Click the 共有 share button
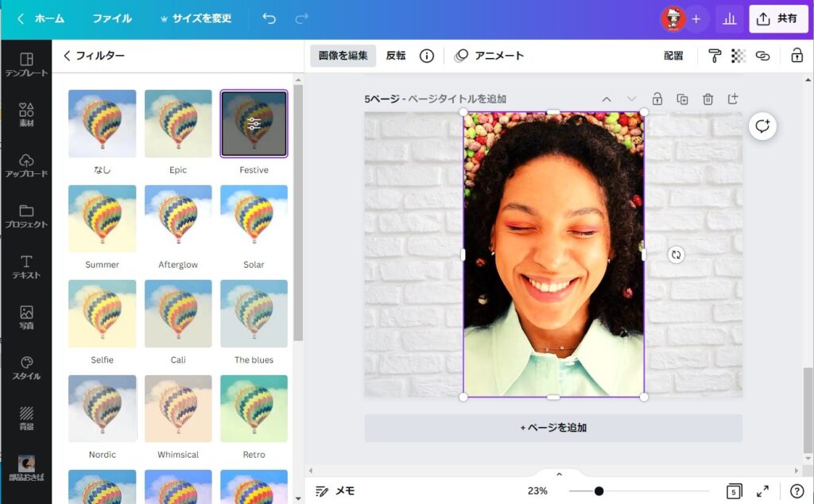 click(x=778, y=19)
